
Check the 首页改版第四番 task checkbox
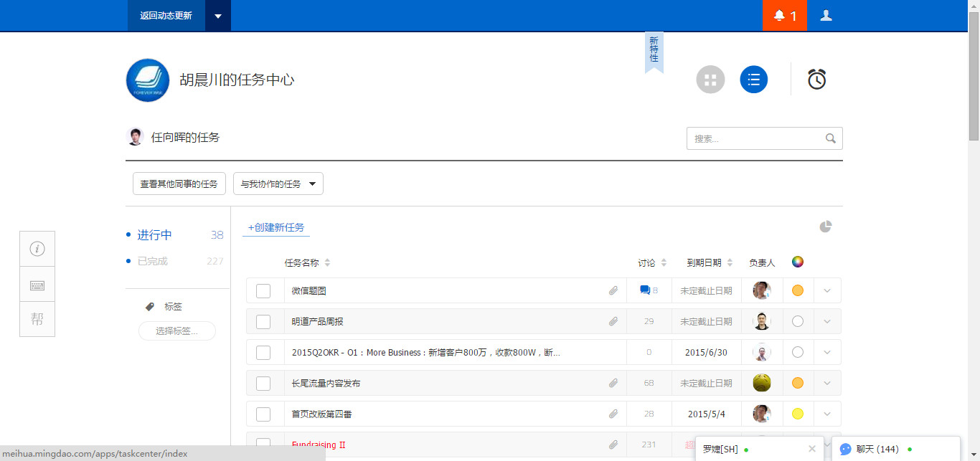click(263, 414)
